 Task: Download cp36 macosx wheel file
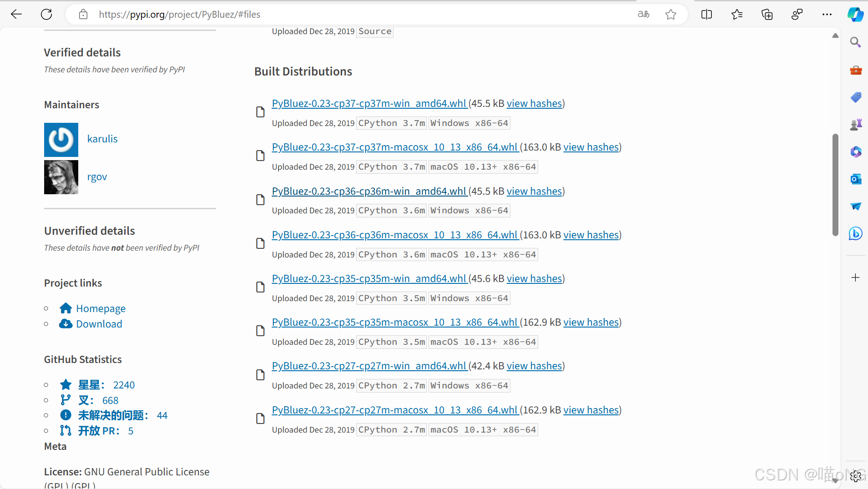[395, 235]
